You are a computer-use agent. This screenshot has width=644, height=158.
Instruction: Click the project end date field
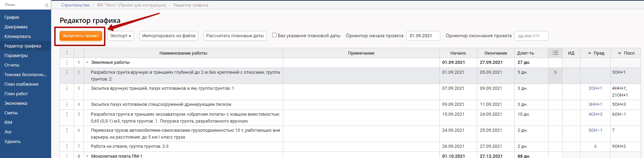531,36
